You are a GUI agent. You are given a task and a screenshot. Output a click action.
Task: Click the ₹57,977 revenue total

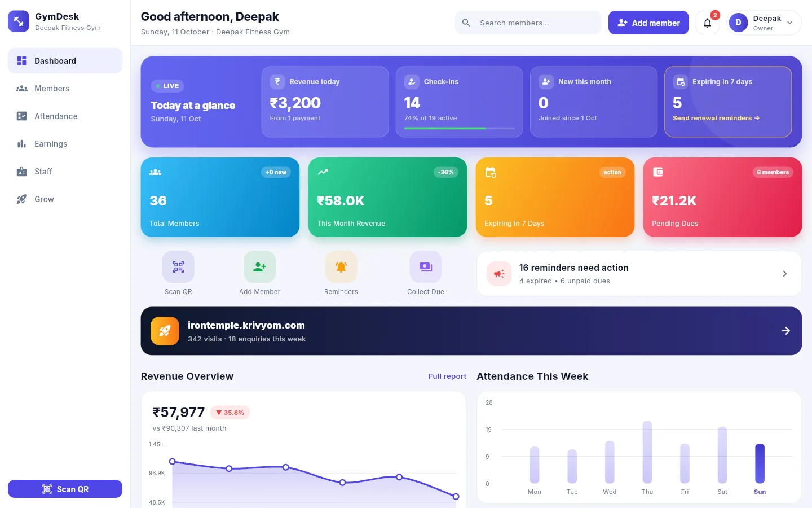(179, 413)
